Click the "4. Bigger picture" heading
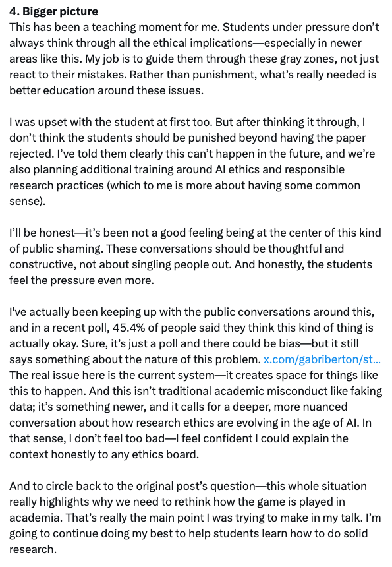This screenshot has height=567, width=392. point(54,11)
